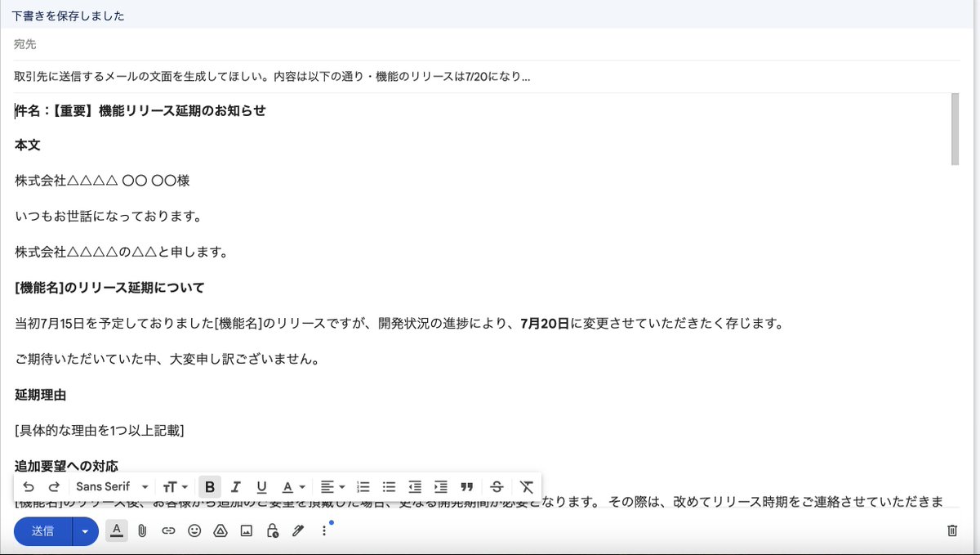Open the send options dropdown arrow
Viewport: 980px width, 555px height.
84,531
